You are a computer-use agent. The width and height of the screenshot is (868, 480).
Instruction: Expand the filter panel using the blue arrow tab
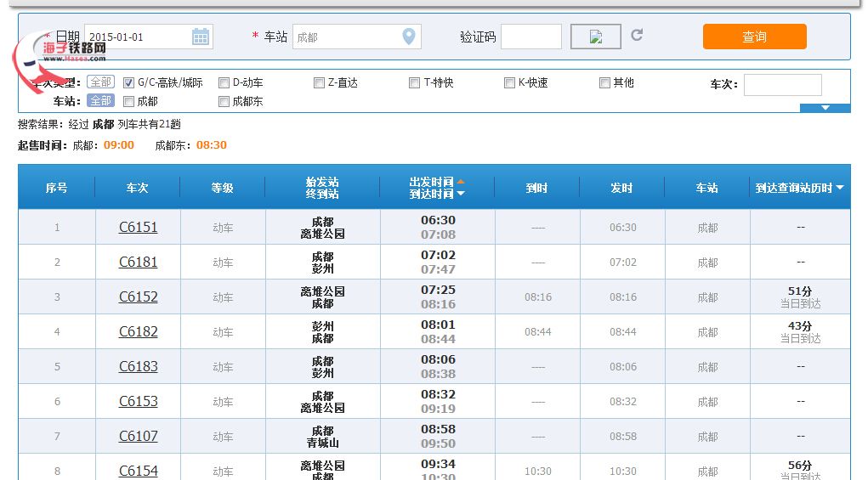point(825,108)
